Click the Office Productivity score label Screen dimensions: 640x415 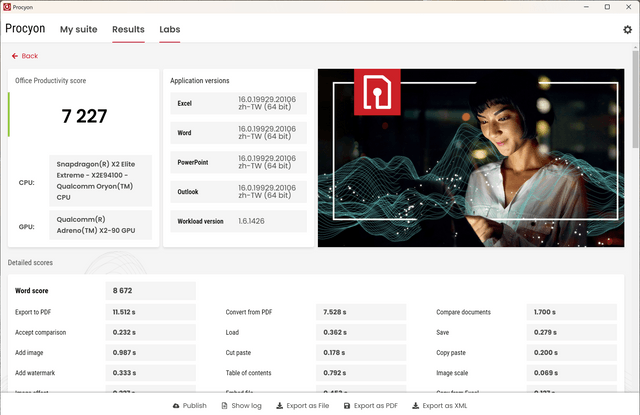[51, 81]
